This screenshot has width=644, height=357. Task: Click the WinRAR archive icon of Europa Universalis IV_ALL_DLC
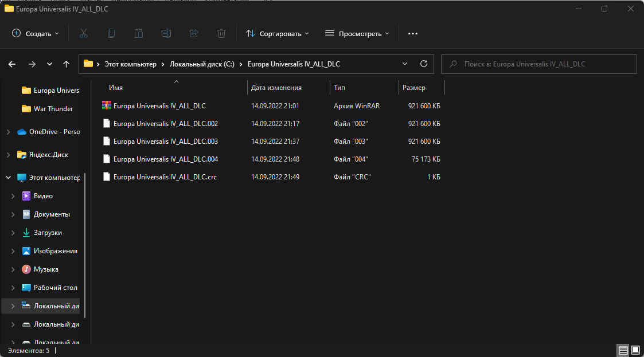pyautogui.click(x=107, y=105)
